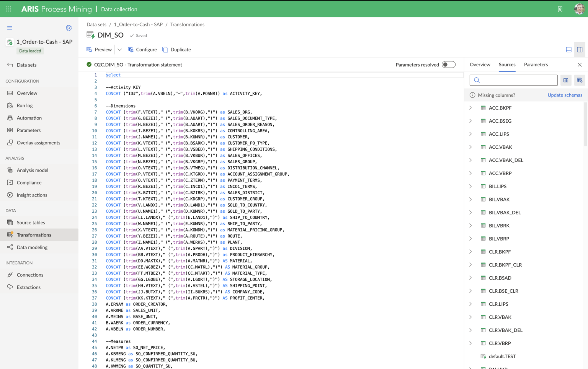The width and height of the screenshot is (588, 369).
Task: Switch to the Overview tab
Action: [480, 64]
